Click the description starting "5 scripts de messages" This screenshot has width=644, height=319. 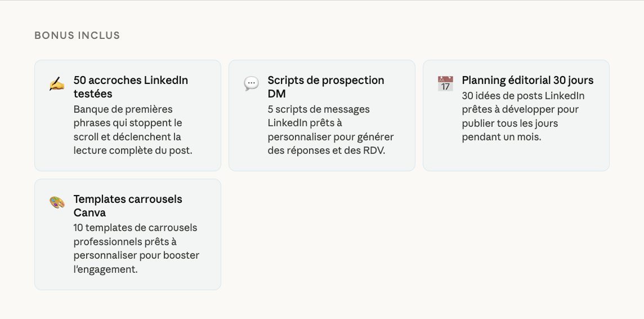pyautogui.click(x=330, y=130)
